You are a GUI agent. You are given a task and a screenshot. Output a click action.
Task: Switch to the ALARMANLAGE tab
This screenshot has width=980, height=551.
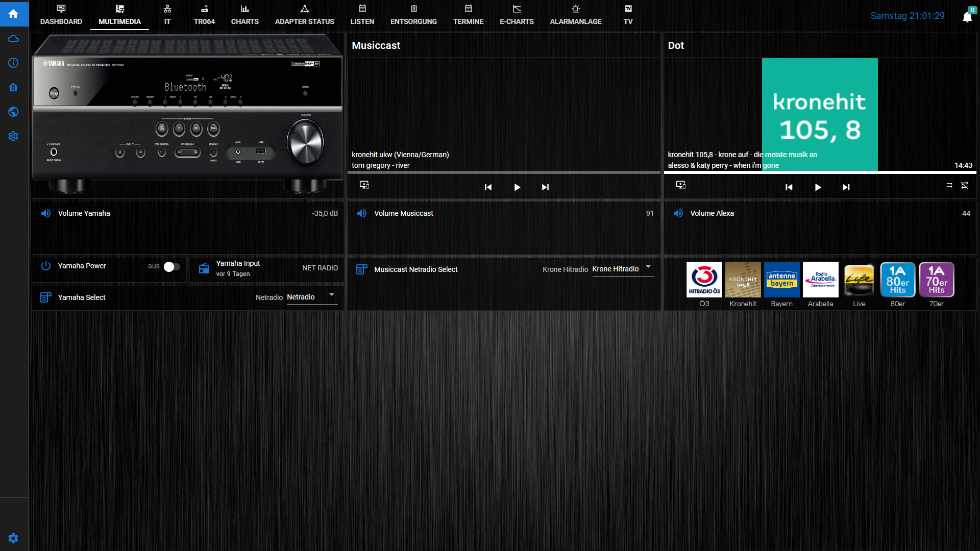(575, 15)
